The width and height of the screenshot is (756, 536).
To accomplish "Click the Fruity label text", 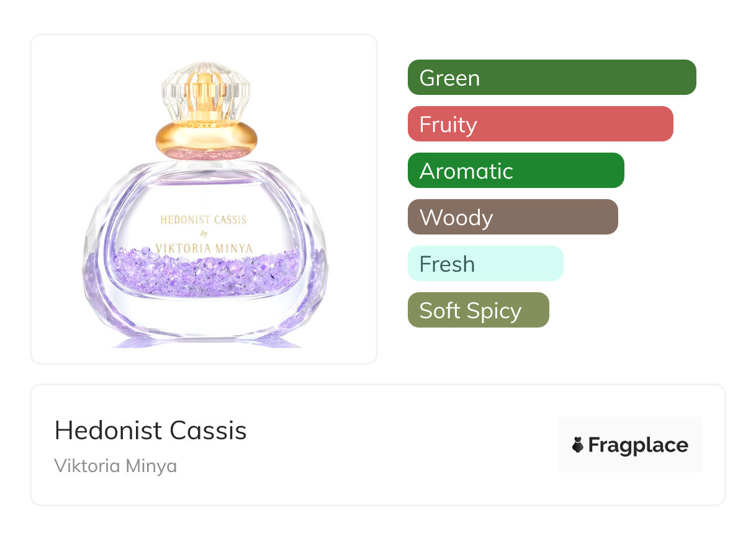I will [x=448, y=125].
